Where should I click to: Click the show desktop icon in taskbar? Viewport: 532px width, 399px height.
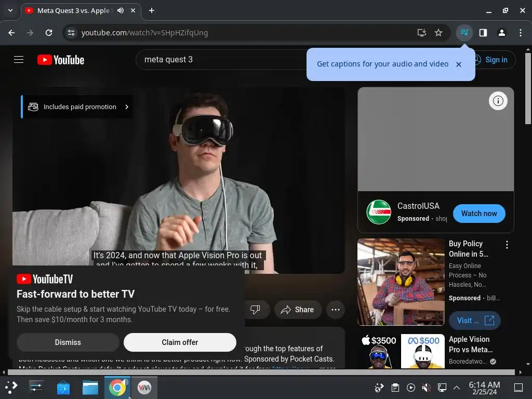[x=518, y=388]
